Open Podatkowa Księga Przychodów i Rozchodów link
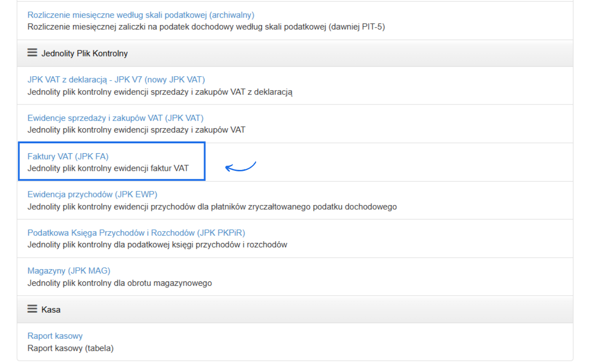The image size is (595, 364). (136, 233)
